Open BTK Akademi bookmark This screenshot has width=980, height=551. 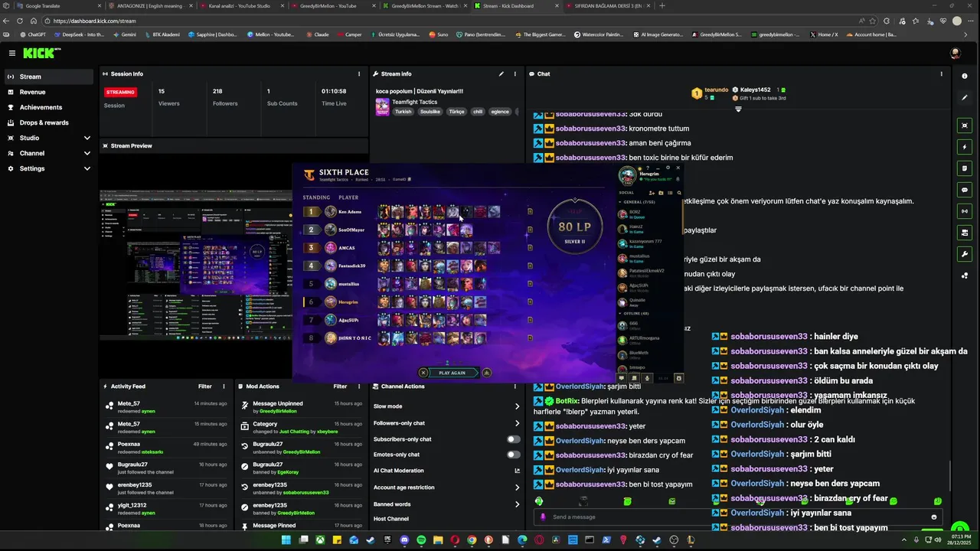click(x=161, y=34)
